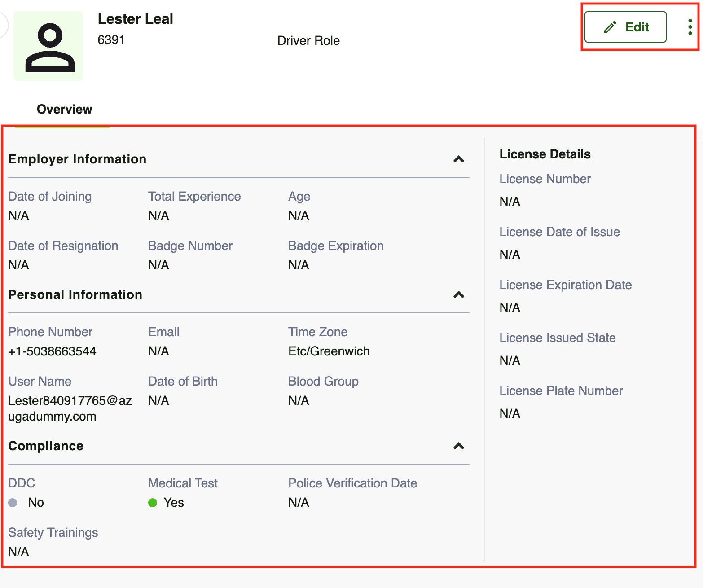Click the Badge Expiration N/A value
The height and width of the screenshot is (588, 703).
(x=299, y=265)
